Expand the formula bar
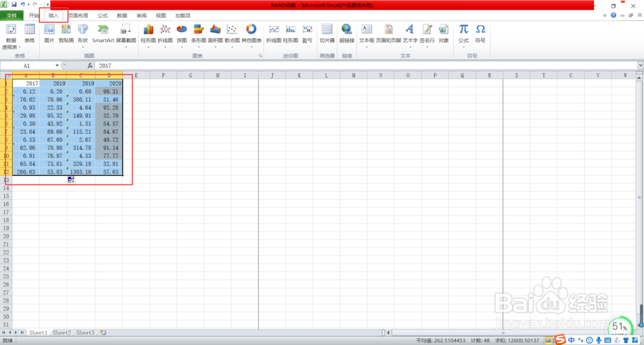This screenshot has height=345, width=644. [640, 65]
